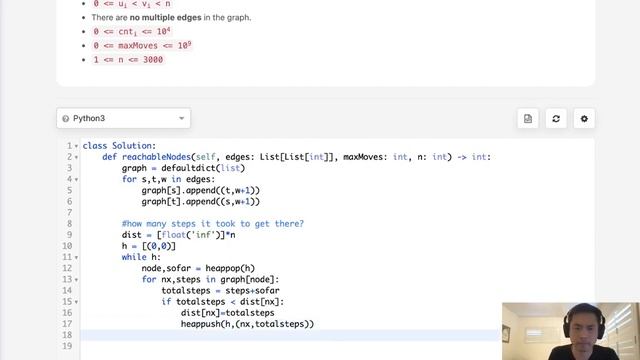Click comment '#how many steps it took to get there?'
640x360 pixels.
click(213, 224)
